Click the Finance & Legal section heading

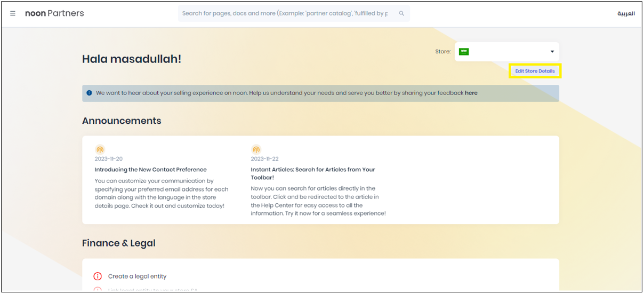pyautogui.click(x=118, y=243)
